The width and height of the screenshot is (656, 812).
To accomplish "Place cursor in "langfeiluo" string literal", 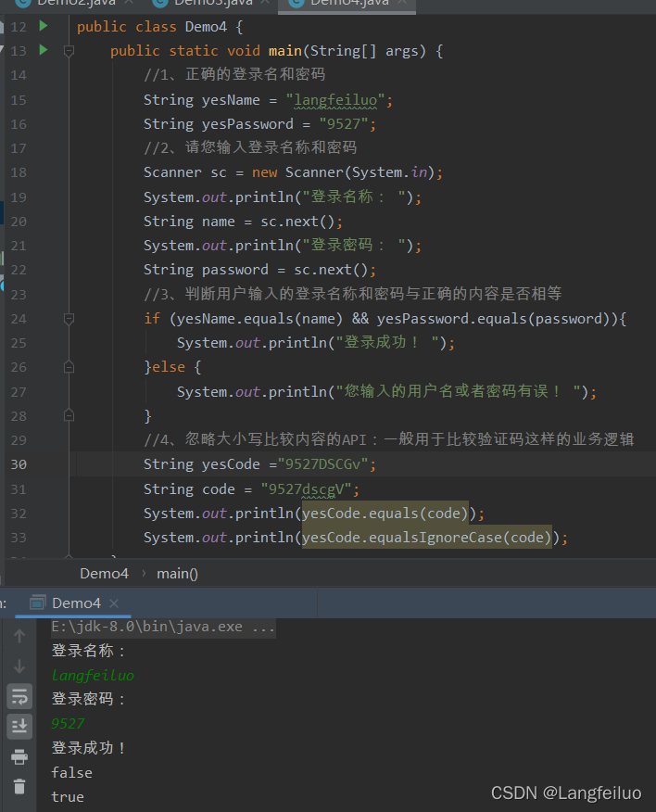I will 335,100.
